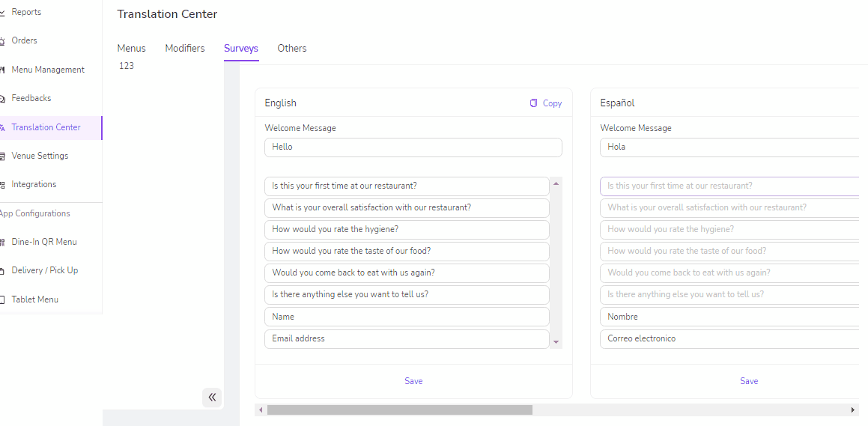The height and width of the screenshot is (426, 868).
Task: Open the Reports section
Action: coord(26,12)
